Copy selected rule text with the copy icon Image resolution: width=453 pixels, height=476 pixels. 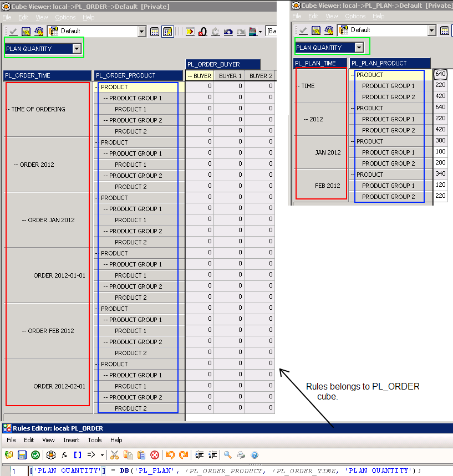click(128, 455)
